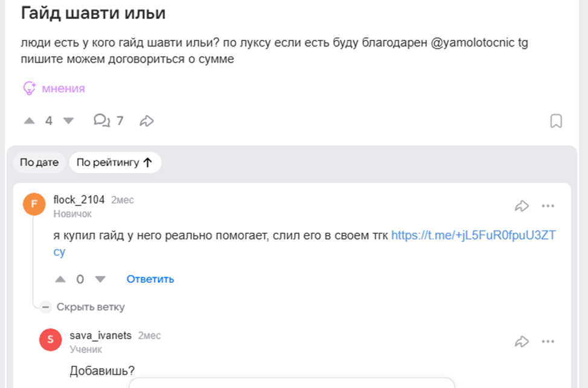Image resolution: width=588 pixels, height=388 pixels.
Task: Click sava_ivanets's red avatar
Action: (50, 340)
